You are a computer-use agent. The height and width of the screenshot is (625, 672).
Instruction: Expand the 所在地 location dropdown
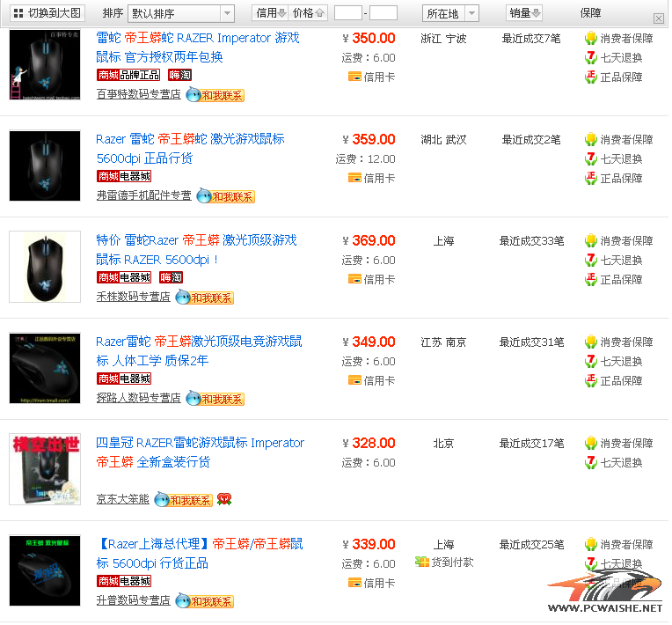point(450,14)
